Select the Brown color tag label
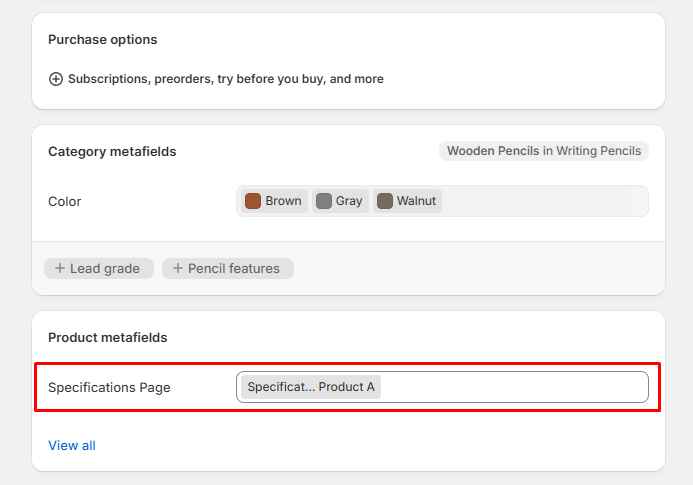693x485 pixels. 283,201
